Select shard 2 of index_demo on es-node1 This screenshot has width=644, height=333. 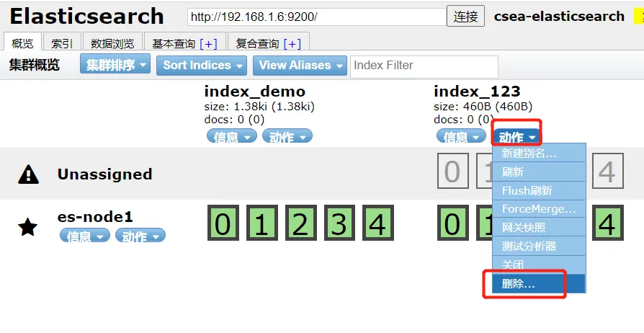pos(300,223)
